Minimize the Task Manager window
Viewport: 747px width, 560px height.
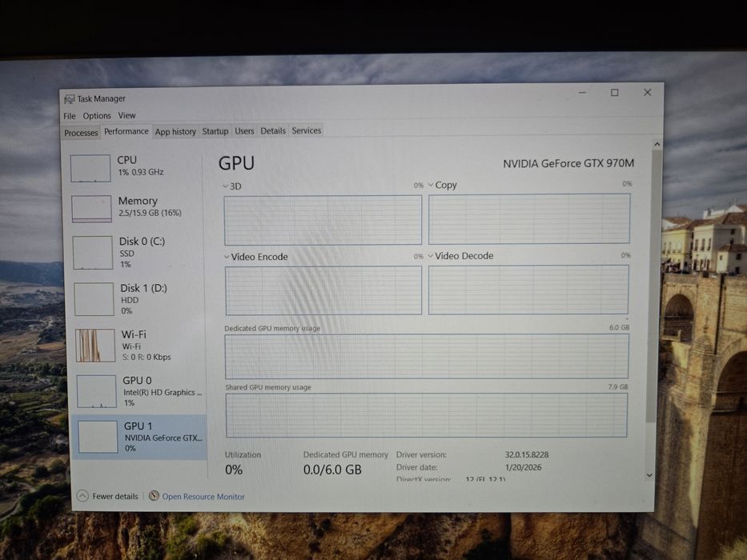(x=582, y=93)
